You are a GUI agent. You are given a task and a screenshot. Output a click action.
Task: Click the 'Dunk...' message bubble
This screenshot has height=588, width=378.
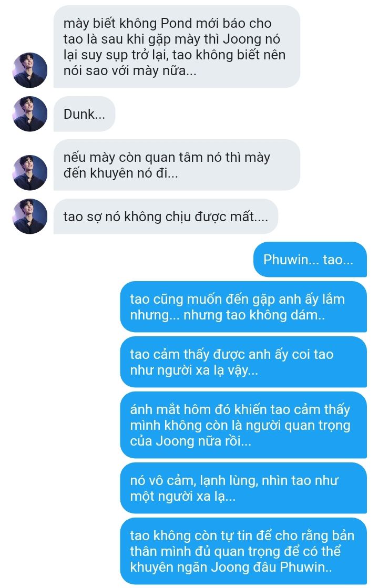tap(85, 114)
